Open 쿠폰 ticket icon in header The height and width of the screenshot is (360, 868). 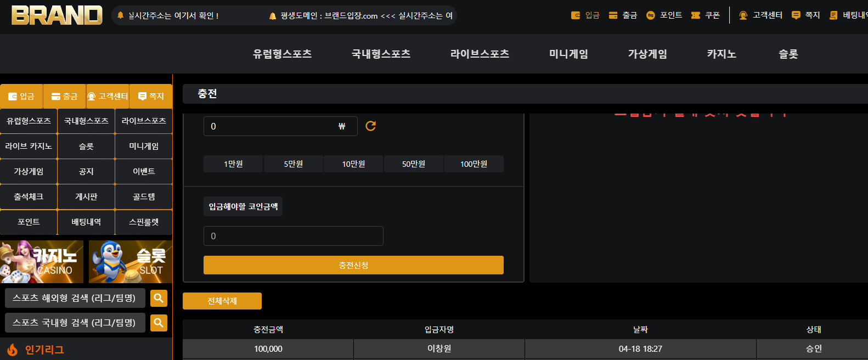click(696, 15)
